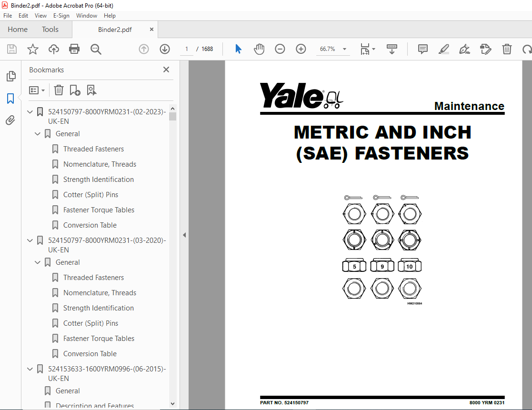532x410 pixels.
Task: Zoom out with the minus icon
Action: pyautogui.click(x=280, y=49)
